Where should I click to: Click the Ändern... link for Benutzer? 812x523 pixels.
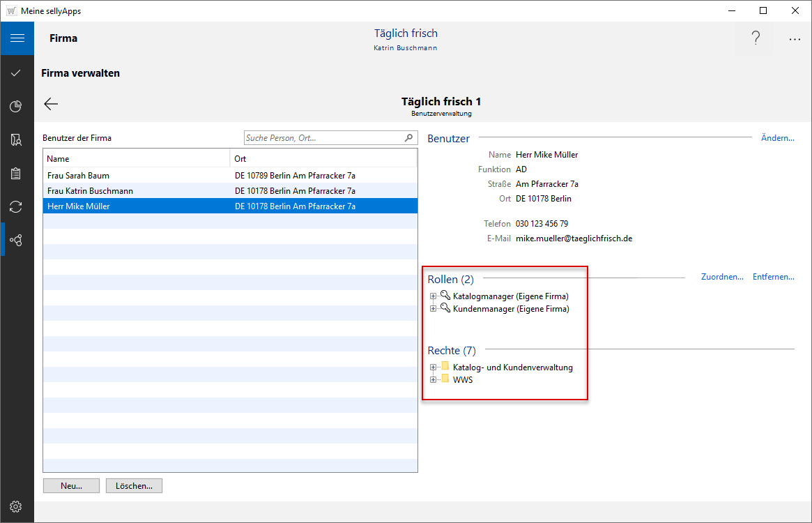[x=777, y=138]
